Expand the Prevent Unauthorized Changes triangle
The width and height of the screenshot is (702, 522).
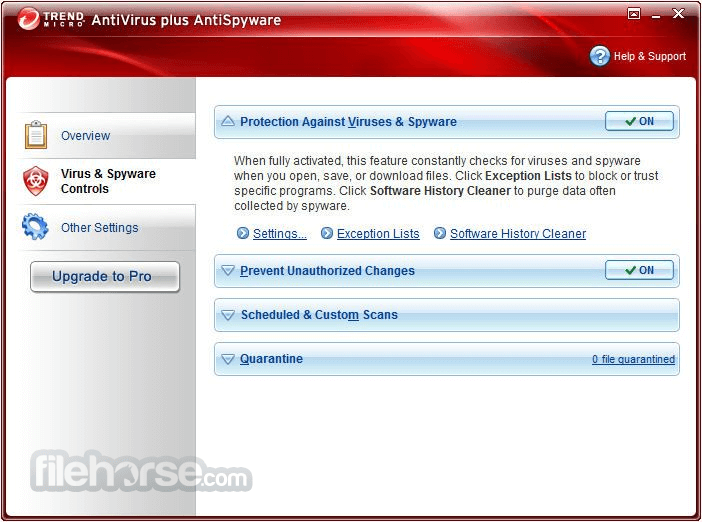(228, 270)
